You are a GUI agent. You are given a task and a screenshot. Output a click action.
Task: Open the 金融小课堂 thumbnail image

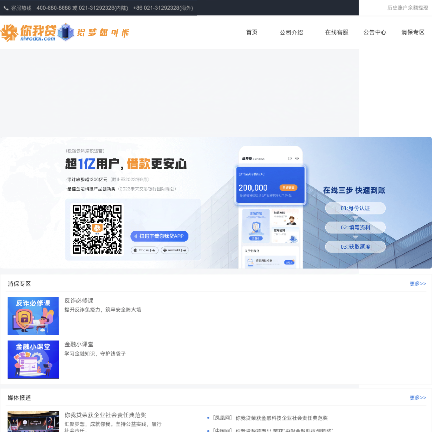[33, 359]
